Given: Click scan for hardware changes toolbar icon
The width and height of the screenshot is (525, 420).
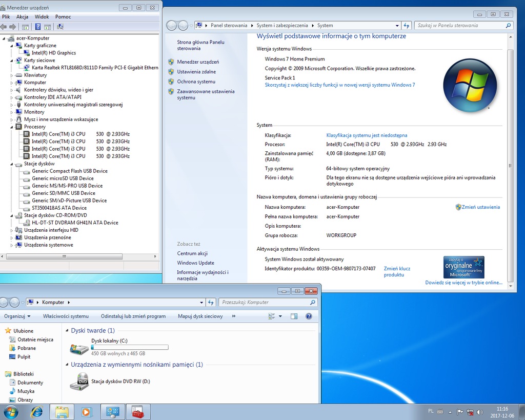Looking at the screenshot, I should [60, 27].
